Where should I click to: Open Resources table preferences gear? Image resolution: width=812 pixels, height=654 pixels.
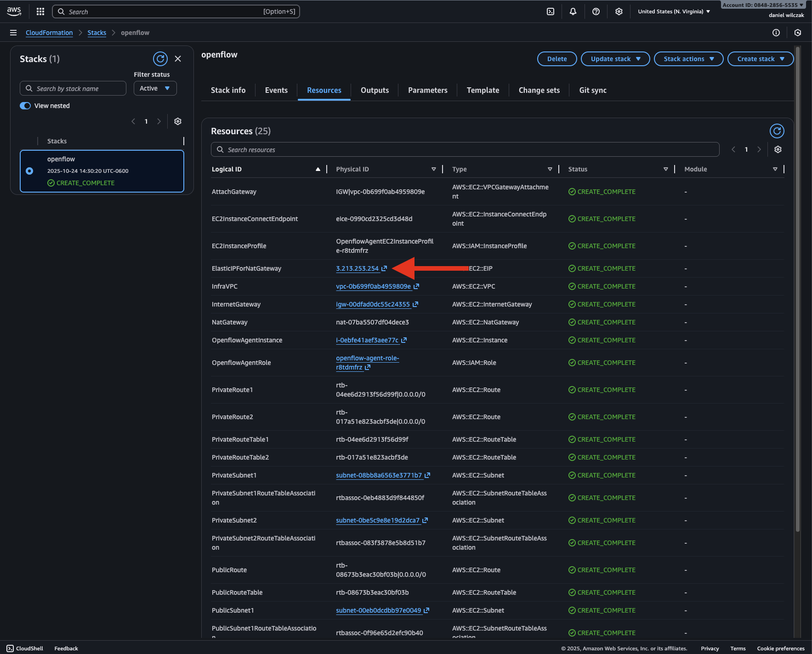(x=778, y=149)
